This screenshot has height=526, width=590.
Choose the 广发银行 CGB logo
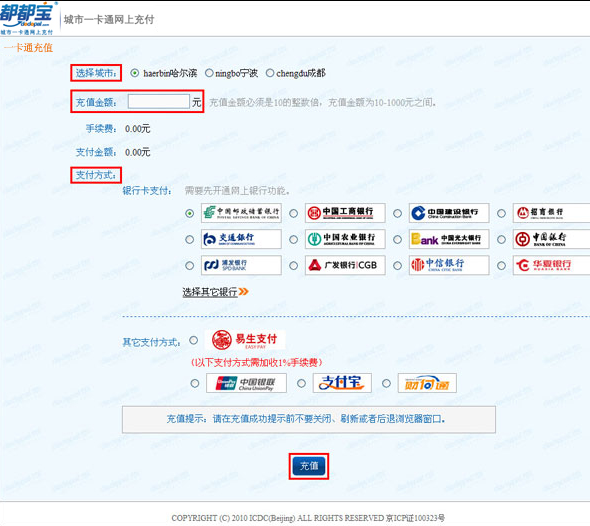[345, 265]
